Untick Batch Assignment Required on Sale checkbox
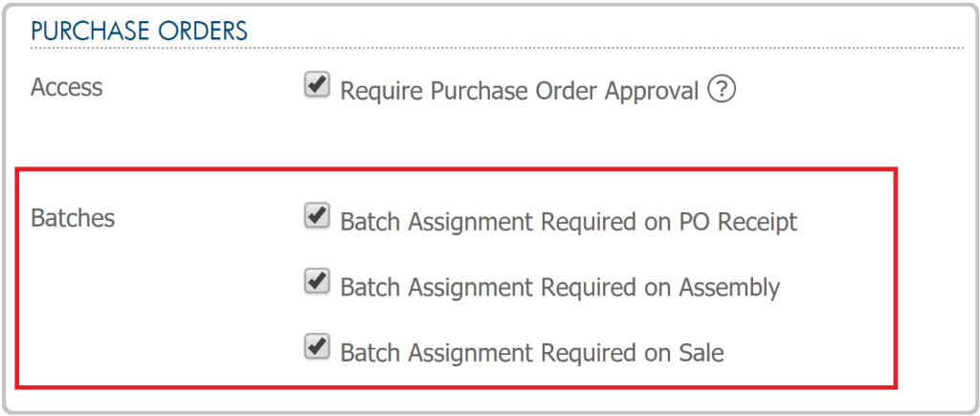Screen dimensions: 980x416 click(317, 346)
